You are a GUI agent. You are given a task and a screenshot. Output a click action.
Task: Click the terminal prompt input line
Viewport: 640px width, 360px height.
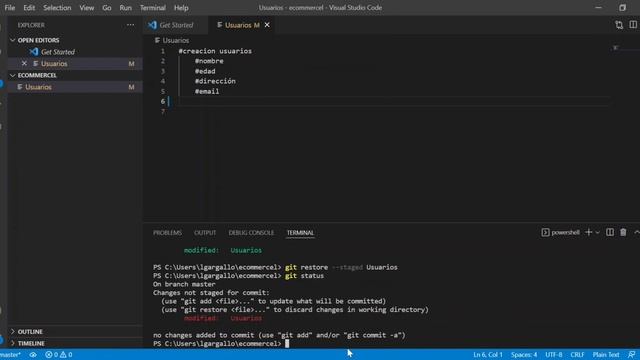point(221,344)
